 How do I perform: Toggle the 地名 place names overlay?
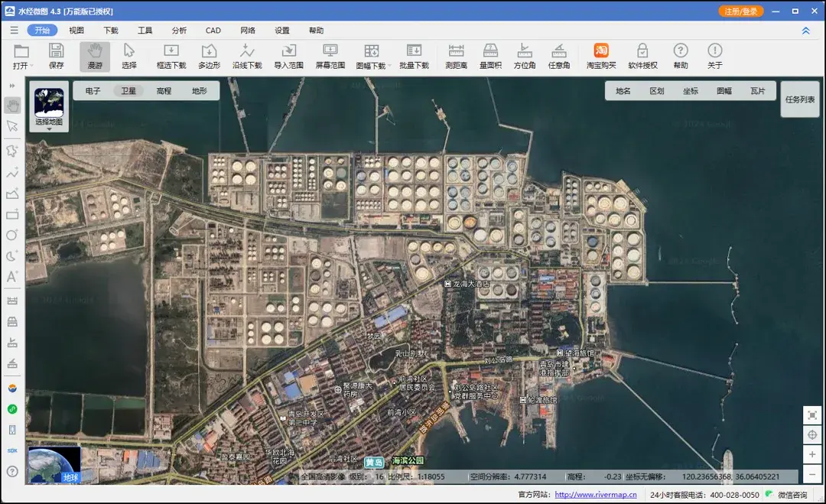[x=624, y=90]
